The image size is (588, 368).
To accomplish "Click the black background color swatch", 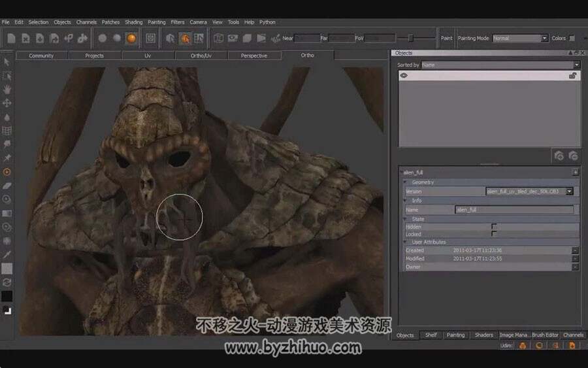I will [7, 296].
